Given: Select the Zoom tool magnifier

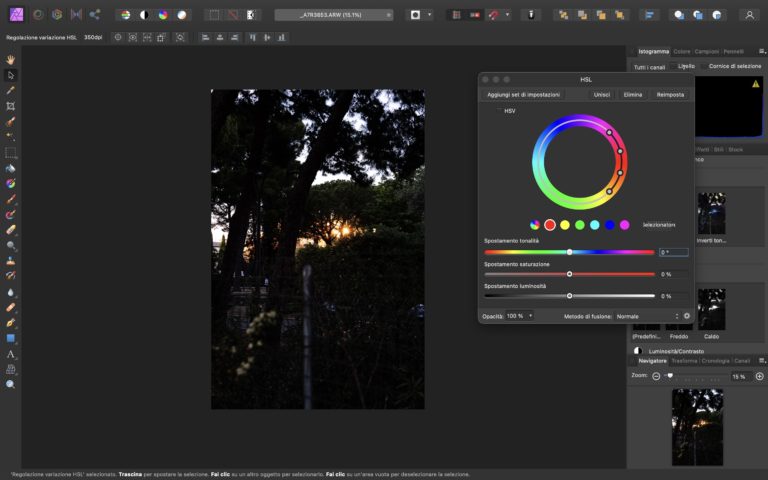Looking at the screenshot, I should coord(10,384).
